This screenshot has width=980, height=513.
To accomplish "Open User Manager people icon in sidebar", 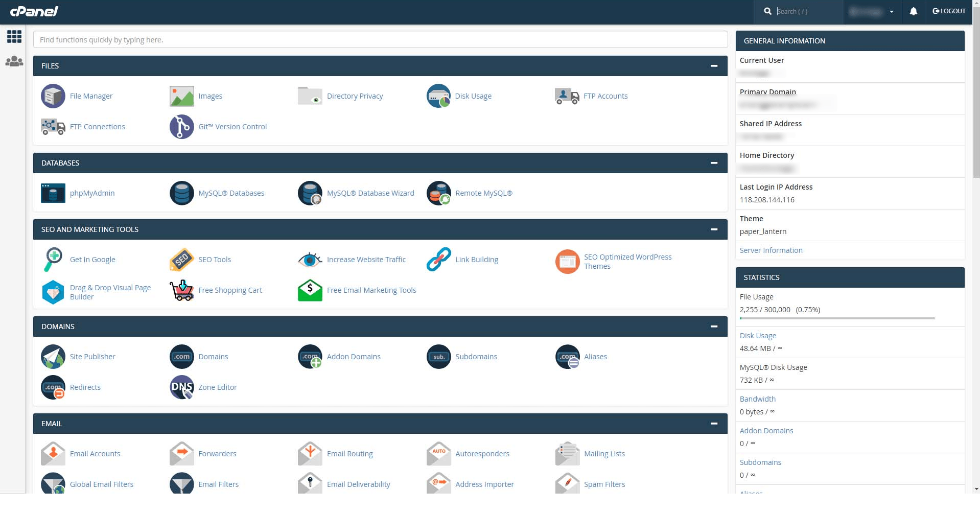I will click(x=14, y=61).
